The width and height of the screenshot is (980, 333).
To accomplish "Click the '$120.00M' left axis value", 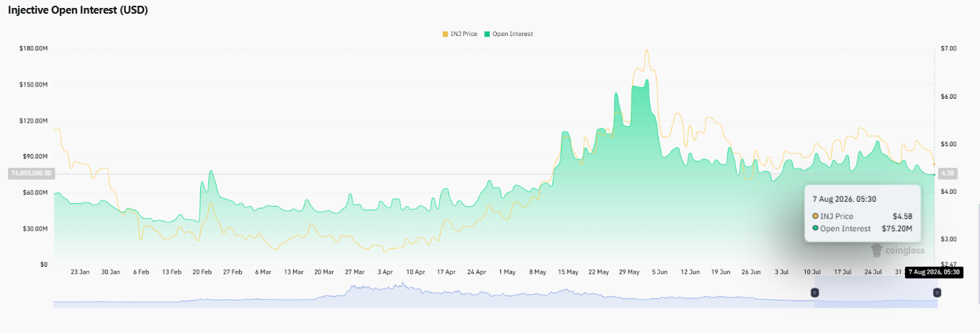I will (34, 120).
